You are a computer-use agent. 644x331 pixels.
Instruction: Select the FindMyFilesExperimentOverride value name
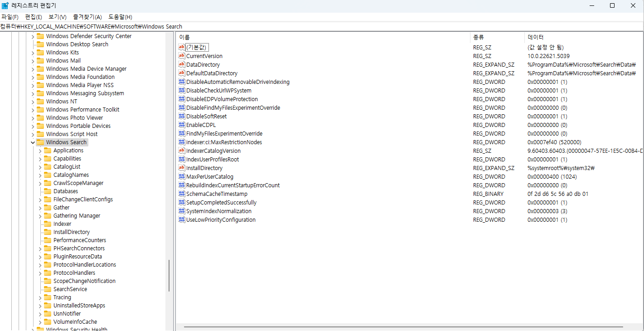point(224,133)
